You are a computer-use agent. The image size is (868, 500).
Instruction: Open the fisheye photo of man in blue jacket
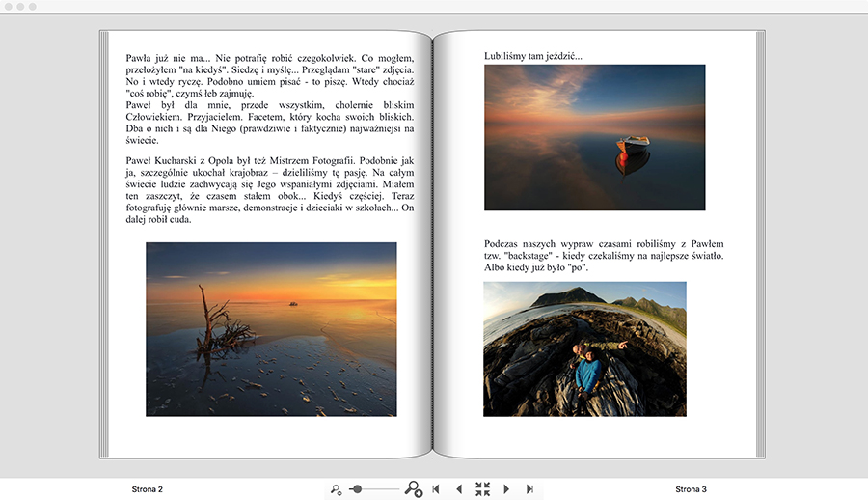pos(584,348)
